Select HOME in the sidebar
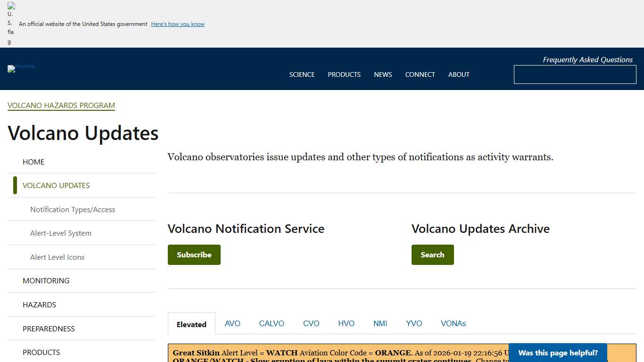Image resolution: width=644 pixels, height=362 pixels. pos(33,162)
